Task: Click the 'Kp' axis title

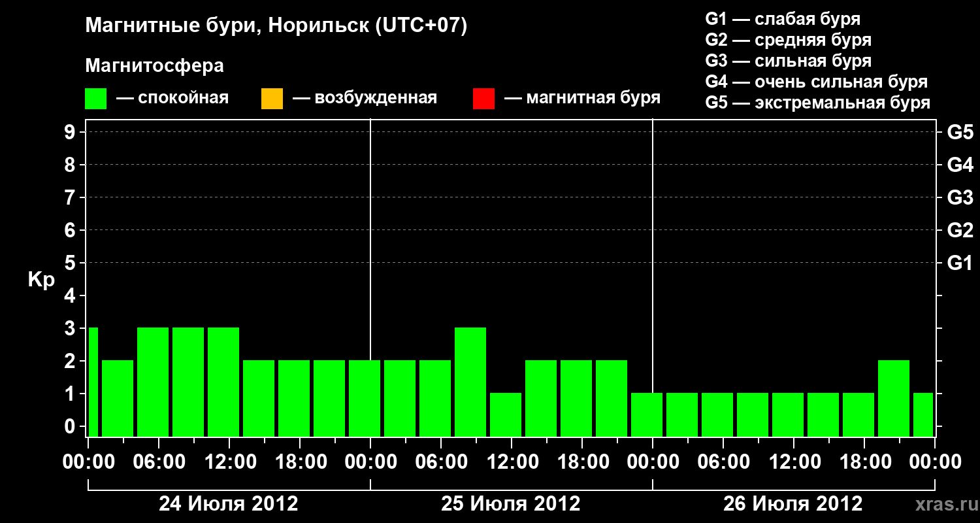Action: (x=41, y=280)
